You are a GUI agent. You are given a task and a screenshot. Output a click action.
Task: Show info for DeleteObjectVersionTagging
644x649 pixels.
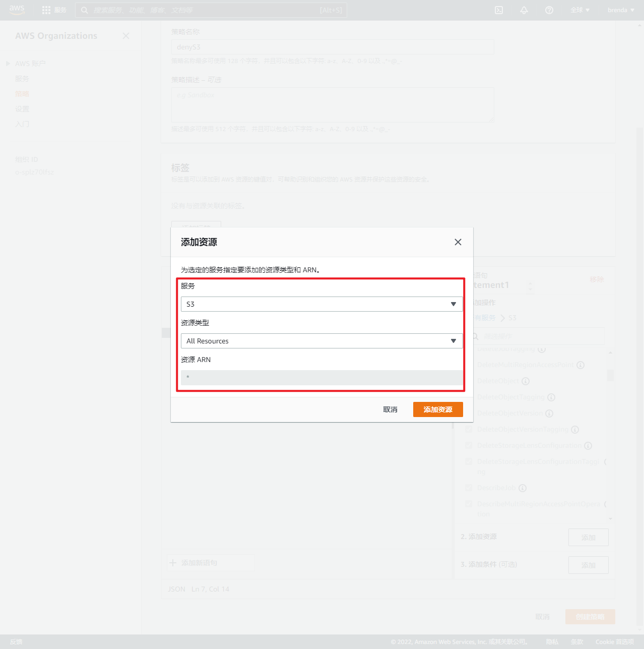click(575, 429)
